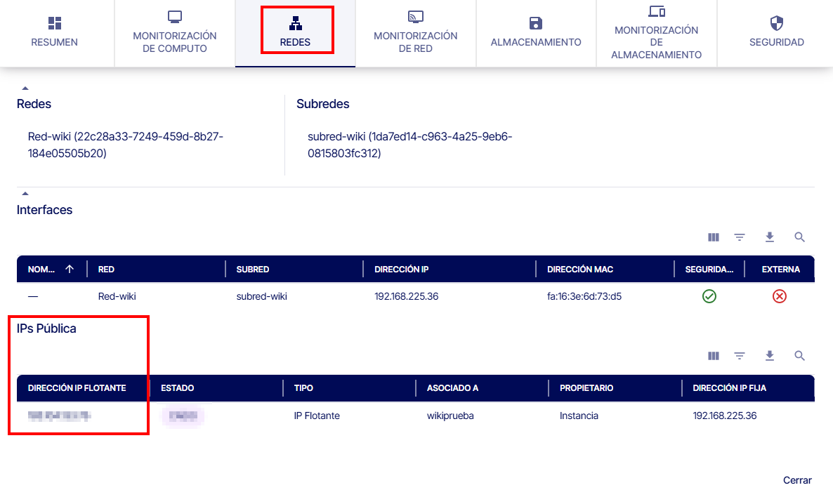The height and width of the screenshot is (504, 833).
Task: Click the Redes network icon
Action: pyautogui.click(x=295, y=23)
